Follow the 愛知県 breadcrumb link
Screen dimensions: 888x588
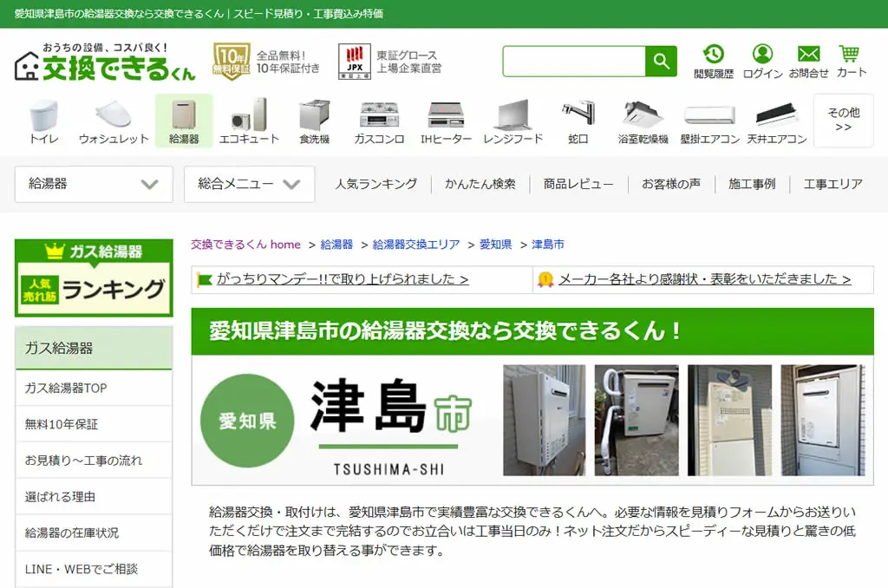495,245
